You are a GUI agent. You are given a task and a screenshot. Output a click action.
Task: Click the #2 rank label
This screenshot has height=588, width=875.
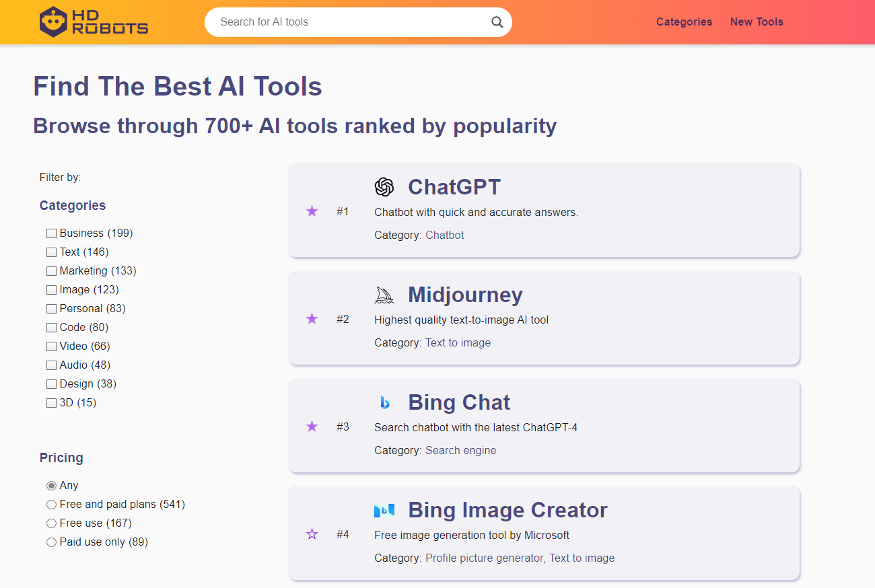point(343,319)
